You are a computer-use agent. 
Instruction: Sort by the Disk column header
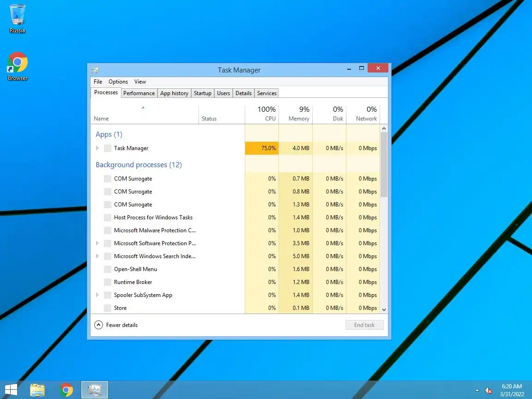pyautogui.click(x=329, y=115)
